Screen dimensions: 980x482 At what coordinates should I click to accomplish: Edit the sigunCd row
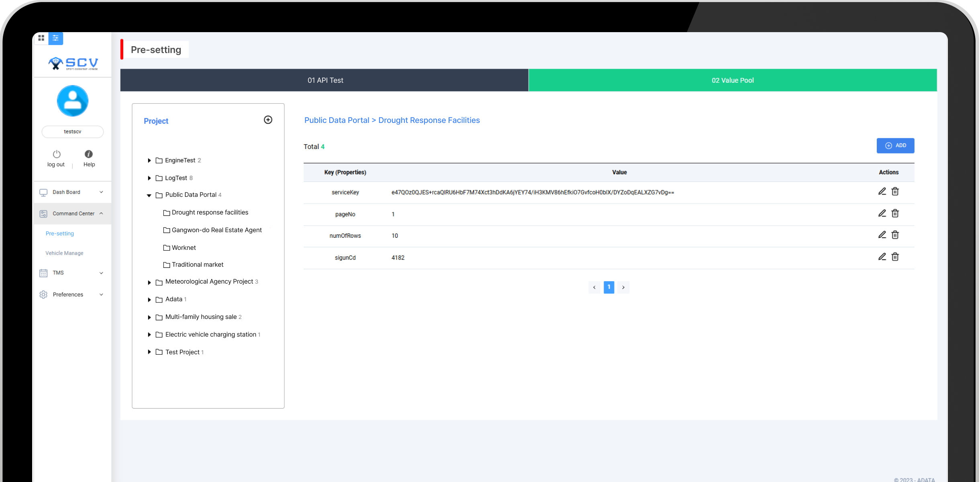pyautogui.click(x=882, y=257)
